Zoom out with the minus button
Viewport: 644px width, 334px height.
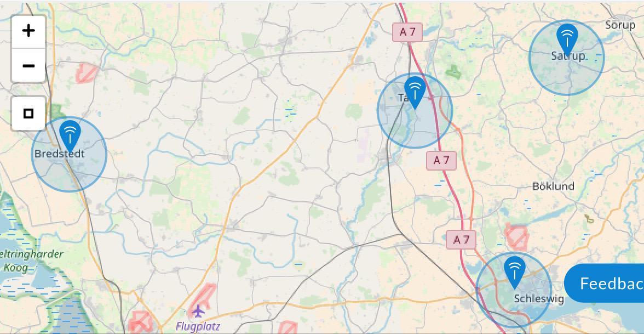(x=28, y=65)
